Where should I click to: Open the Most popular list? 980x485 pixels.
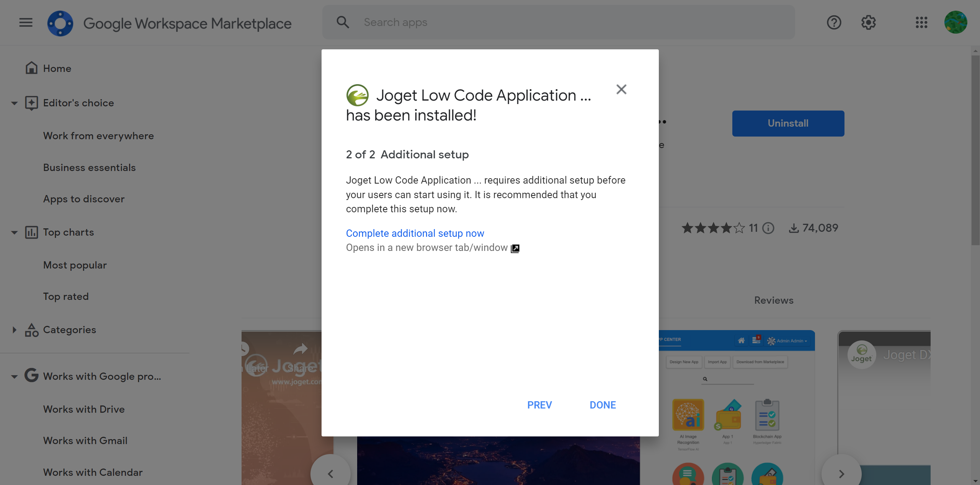[x=75, y=265]
